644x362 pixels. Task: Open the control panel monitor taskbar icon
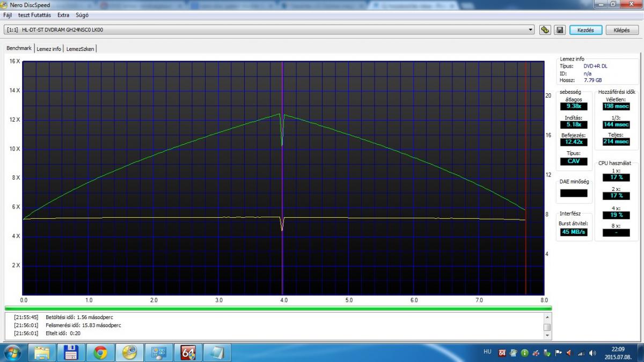159,352
